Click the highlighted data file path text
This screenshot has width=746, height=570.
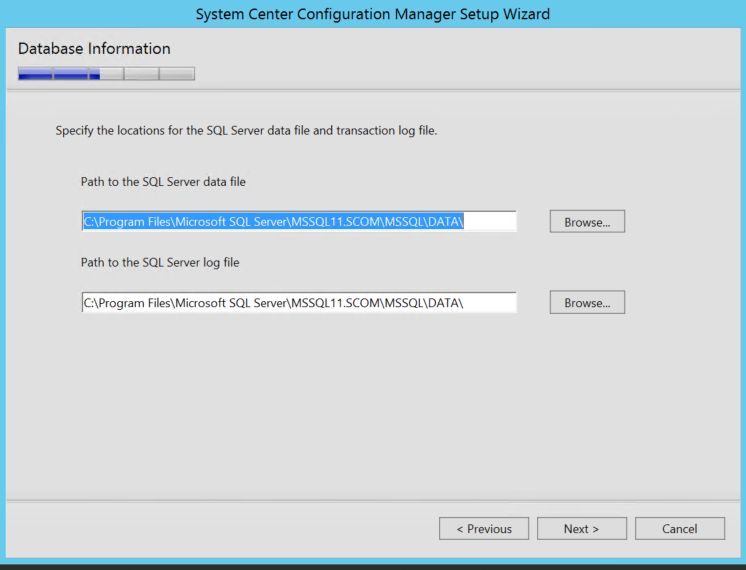(x=274, y=222)
